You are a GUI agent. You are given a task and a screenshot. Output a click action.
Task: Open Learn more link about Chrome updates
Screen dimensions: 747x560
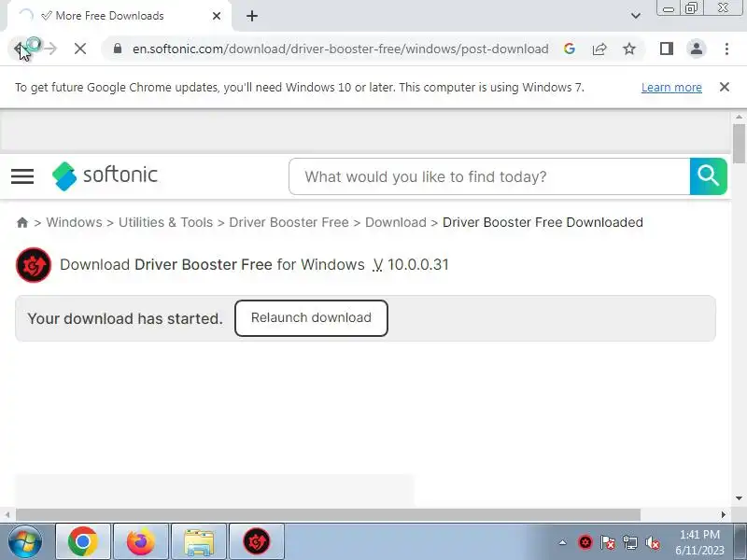coord(671,87)
